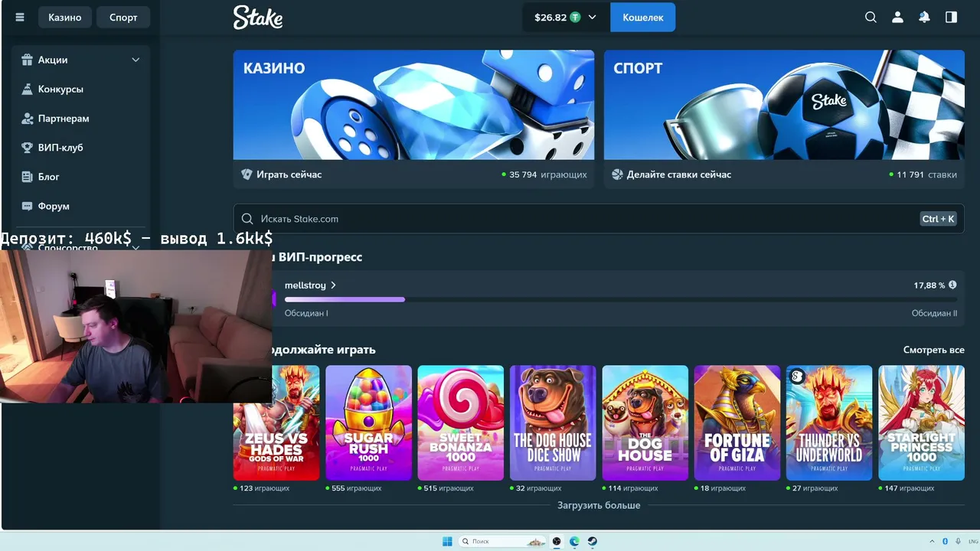Open Конкурсы from the sidebar

[x=60, y=89]
